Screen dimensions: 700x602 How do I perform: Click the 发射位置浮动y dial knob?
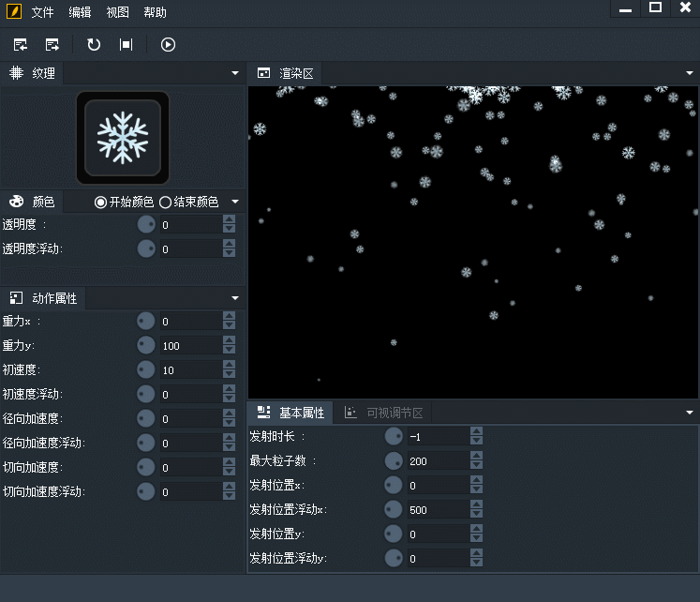[394, 558]
